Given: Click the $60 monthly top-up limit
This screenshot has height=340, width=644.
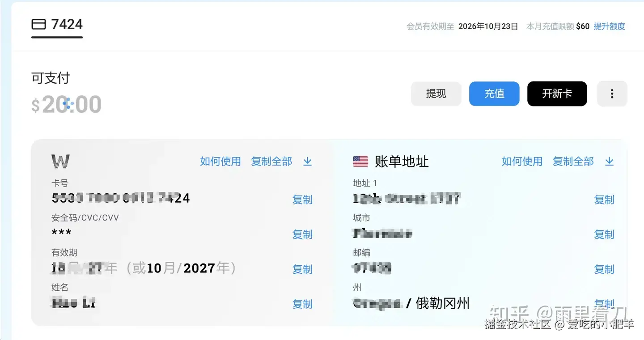Looking at the screenshot, I should tap(583, 26).
